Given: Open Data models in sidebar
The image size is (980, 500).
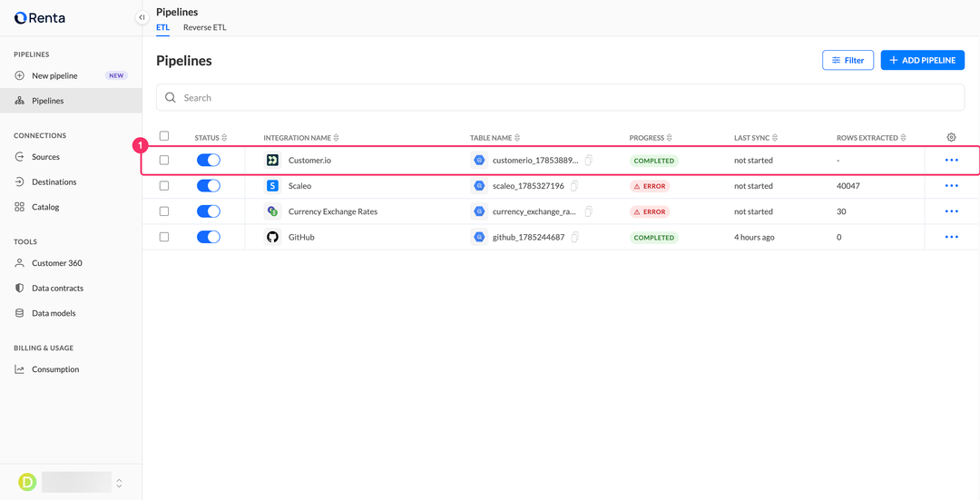Looking at the screenshot, I should coord(72,313).
